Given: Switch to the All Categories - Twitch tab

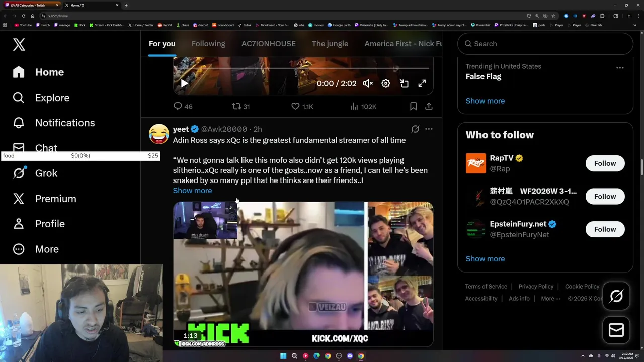Looking at the screenshot, I should (x=31, y=5).
